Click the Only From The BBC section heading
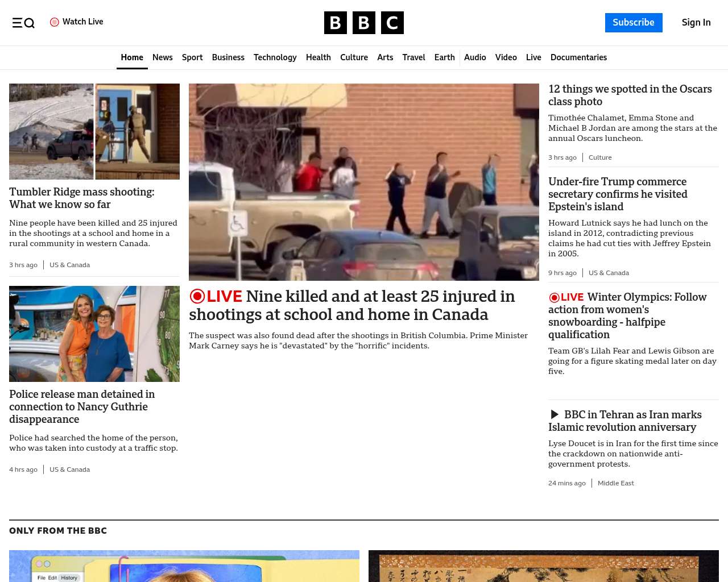The width and height of the screenshot is (728, 582). click(58, 531)
